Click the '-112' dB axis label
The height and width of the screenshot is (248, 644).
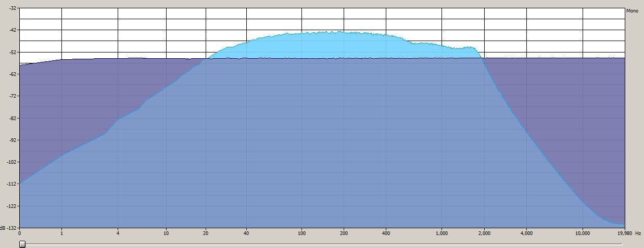point(11,184)
